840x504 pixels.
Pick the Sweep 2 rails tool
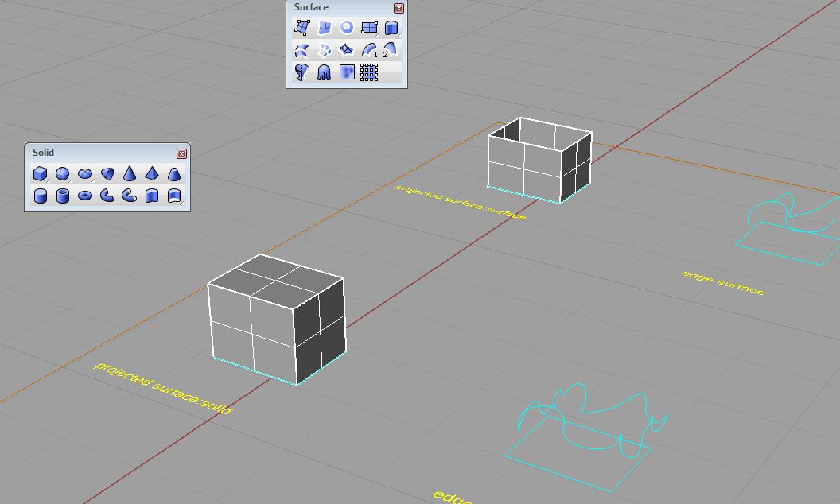[x=390, y=51]
